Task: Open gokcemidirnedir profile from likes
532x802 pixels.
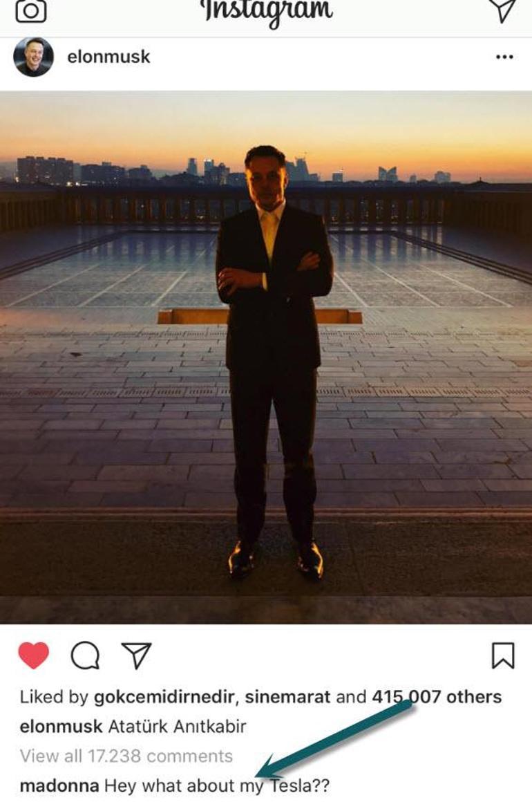Action: [164, 697]
